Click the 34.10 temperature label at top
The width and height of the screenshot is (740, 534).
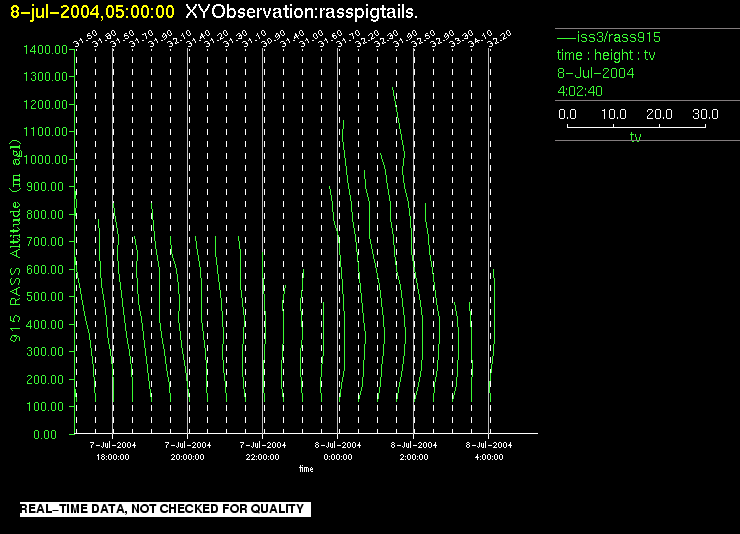481,39
